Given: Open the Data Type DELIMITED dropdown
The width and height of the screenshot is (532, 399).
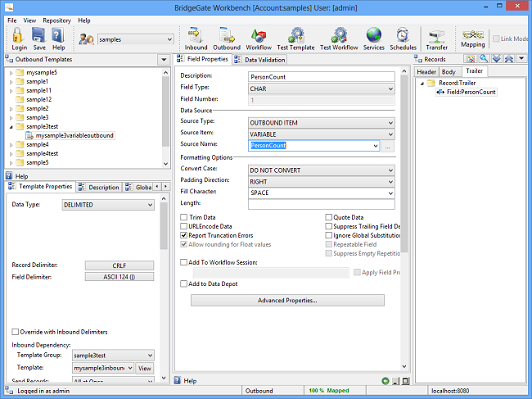Looking at the screenshot, I should pos(108,205).
